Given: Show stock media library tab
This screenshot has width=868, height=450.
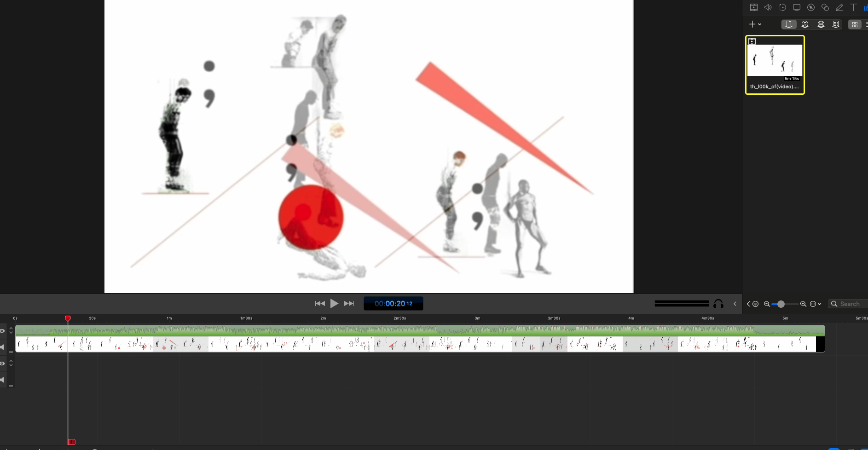Looking at the screenshot, I should coord(836,24).
